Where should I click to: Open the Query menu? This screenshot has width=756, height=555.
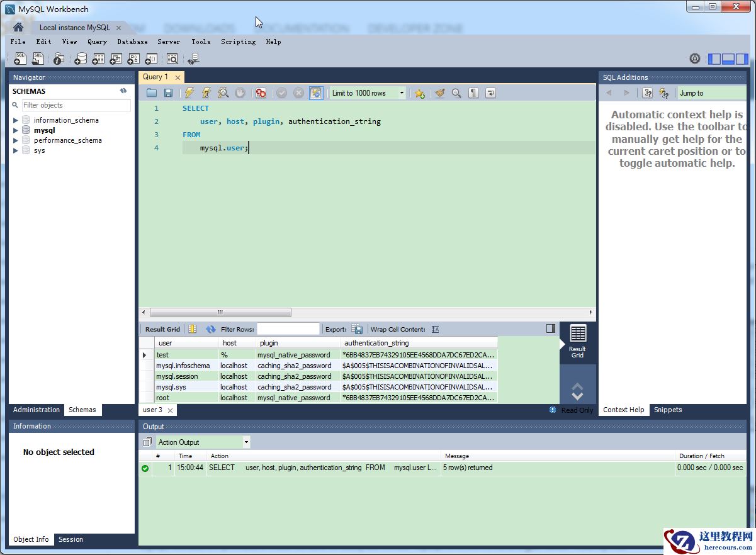97,42
